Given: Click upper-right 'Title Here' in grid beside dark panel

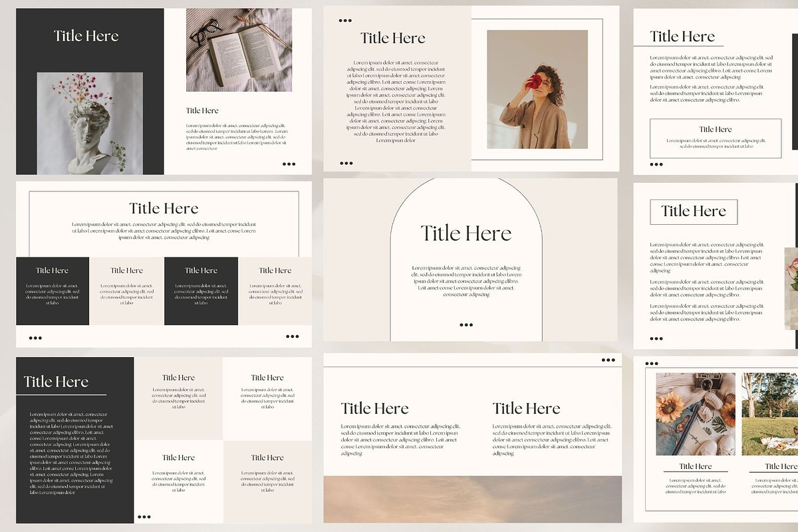Looking at the screenshot, I should pyautogui.click(x=267, y=378).
